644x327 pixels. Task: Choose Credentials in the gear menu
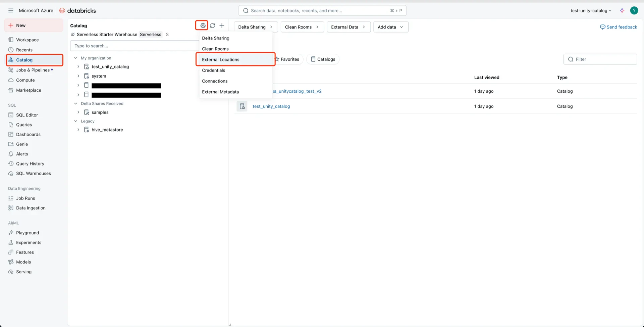point(236,70)
